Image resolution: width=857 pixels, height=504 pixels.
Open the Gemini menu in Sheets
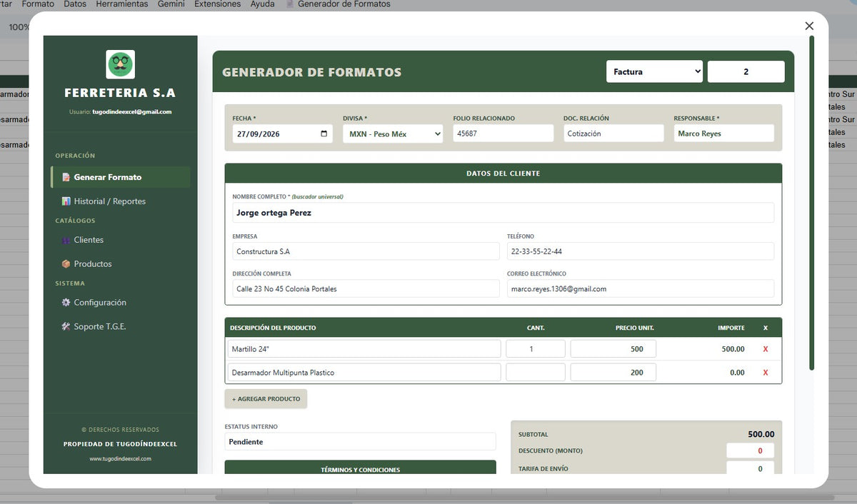tap(171, 4)
